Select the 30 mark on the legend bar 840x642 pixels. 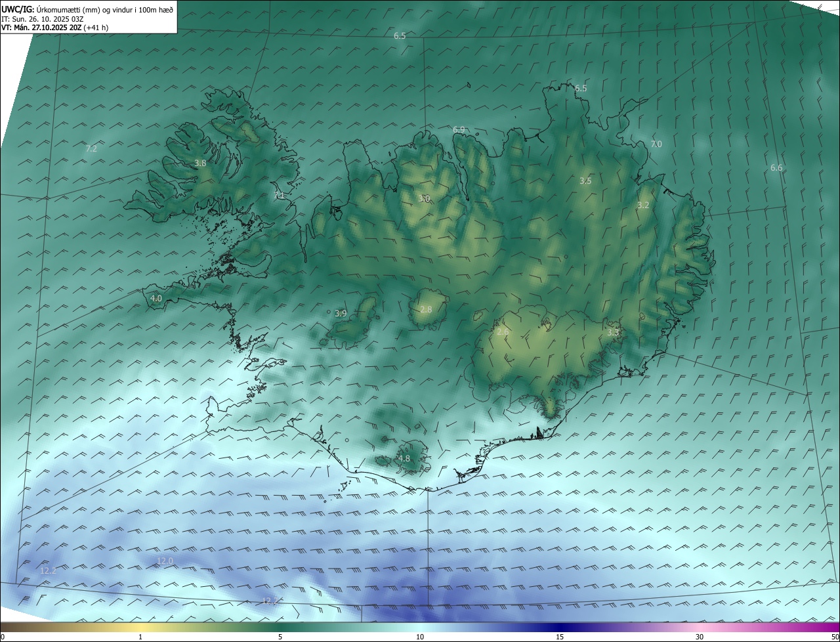tap(700, 636)
